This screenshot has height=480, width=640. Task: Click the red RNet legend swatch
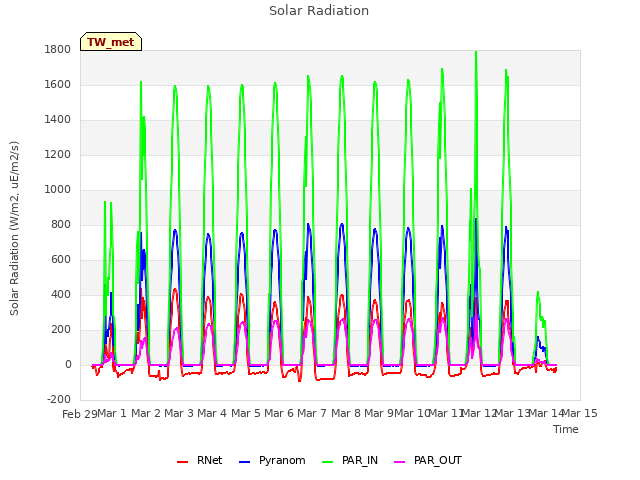point(182,462)
